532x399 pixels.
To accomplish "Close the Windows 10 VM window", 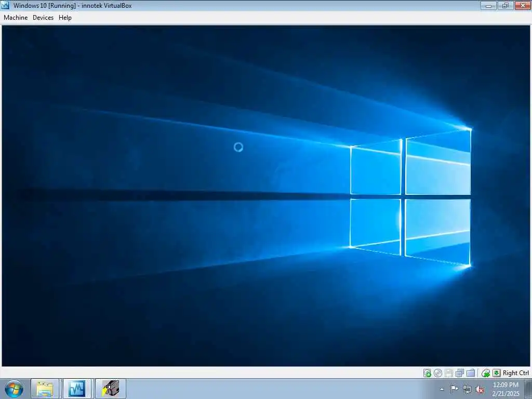I will [x=523, y=5].
